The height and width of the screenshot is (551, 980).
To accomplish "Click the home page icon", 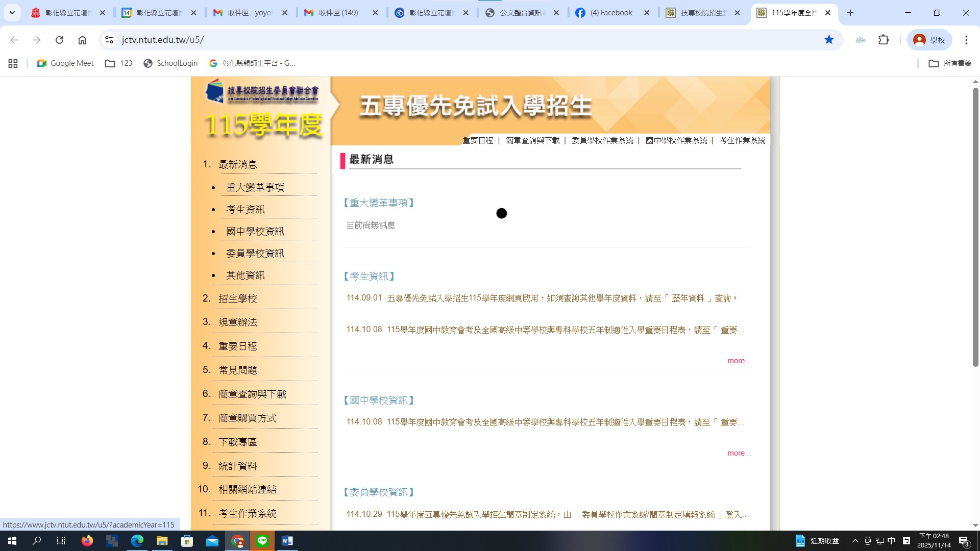I will click(82, 40).
